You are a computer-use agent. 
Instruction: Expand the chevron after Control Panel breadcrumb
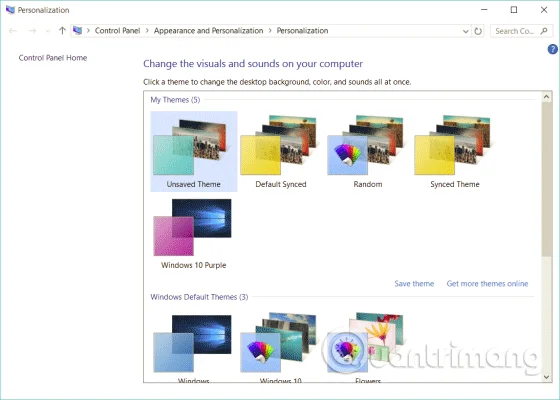pyautogui.click(x=147, y=31)
